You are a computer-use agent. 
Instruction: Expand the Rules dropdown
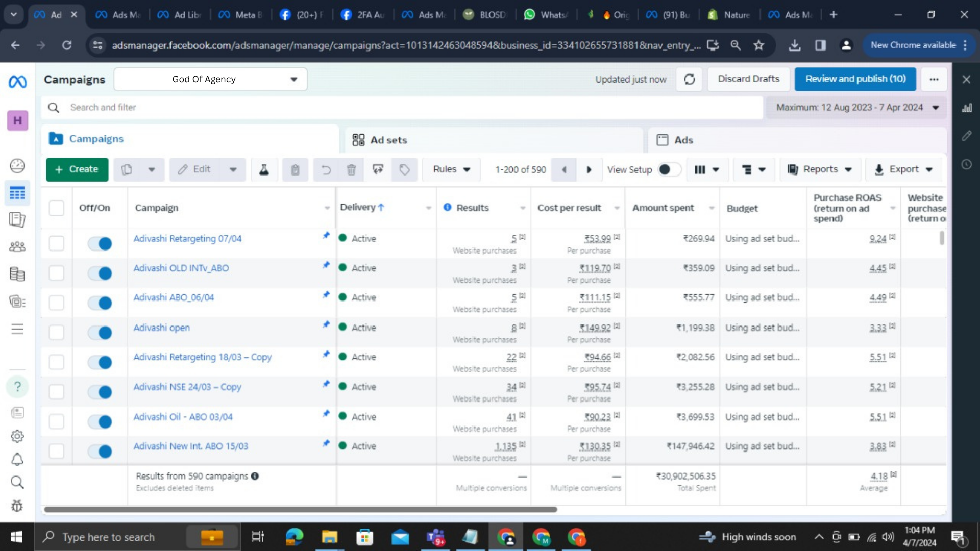point(451,169)
